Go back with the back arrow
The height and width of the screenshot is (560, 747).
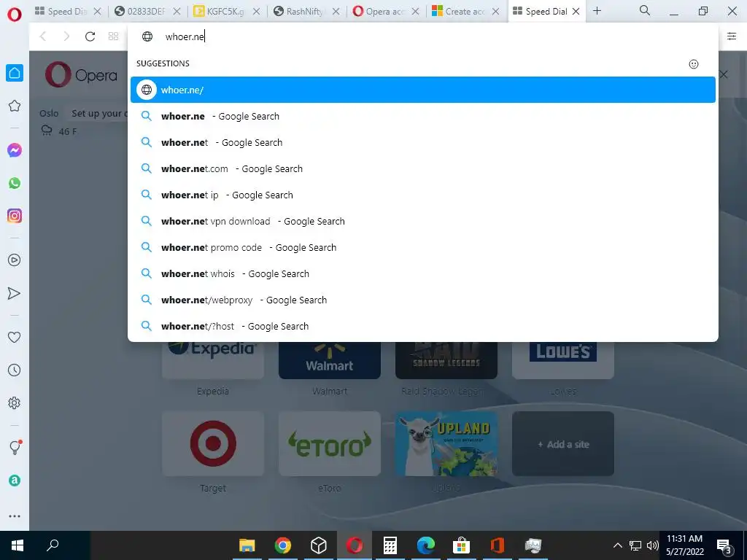click(x=43, y=36)
